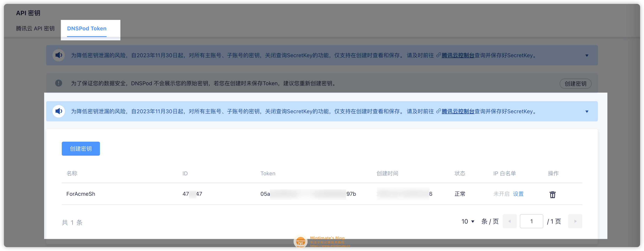644x251 pixels.
Task: Click the 共 1 条 total count
Action: pos(72,222)
